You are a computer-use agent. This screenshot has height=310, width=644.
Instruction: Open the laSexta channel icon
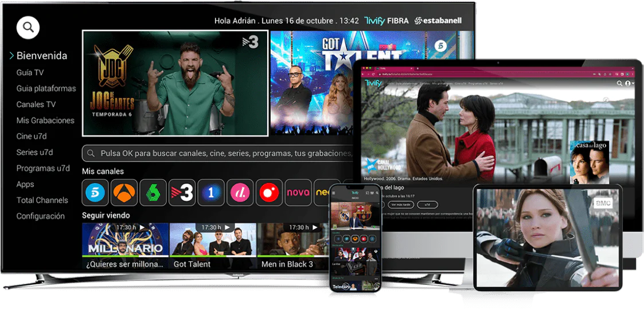pos(153,193)
